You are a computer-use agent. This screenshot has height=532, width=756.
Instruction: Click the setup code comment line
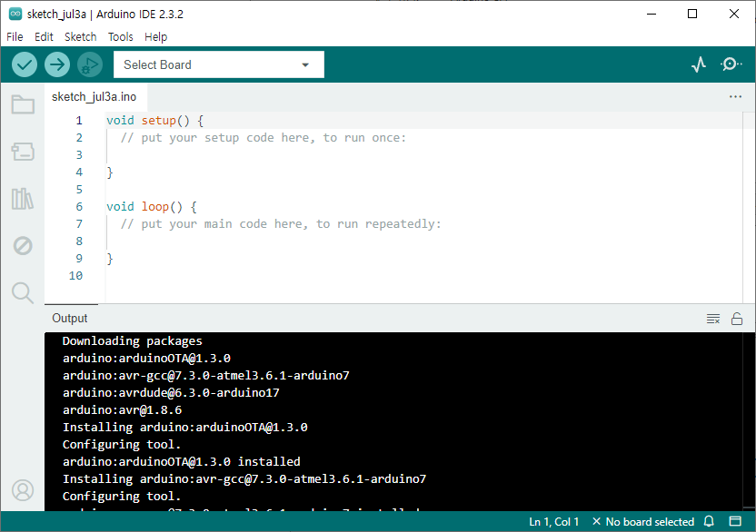(264, 138)
